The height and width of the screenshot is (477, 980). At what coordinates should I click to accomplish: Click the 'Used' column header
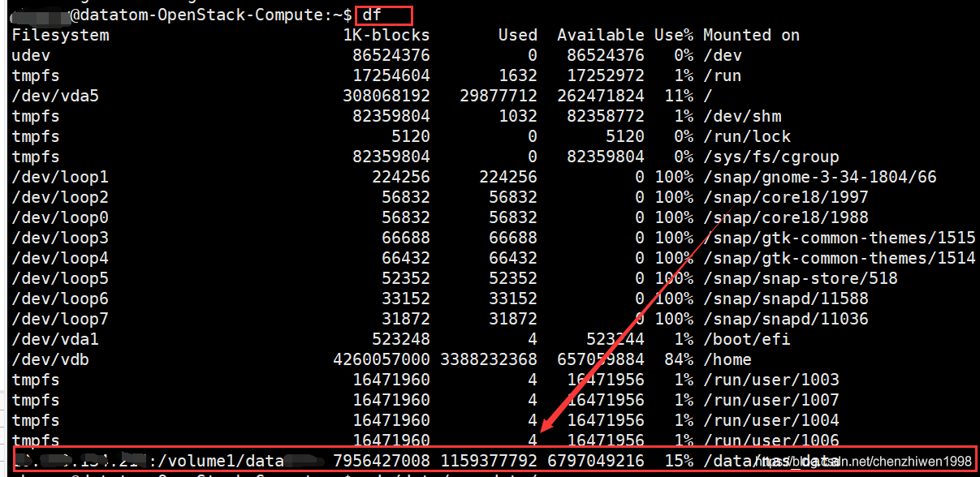(x=518, y=35)
